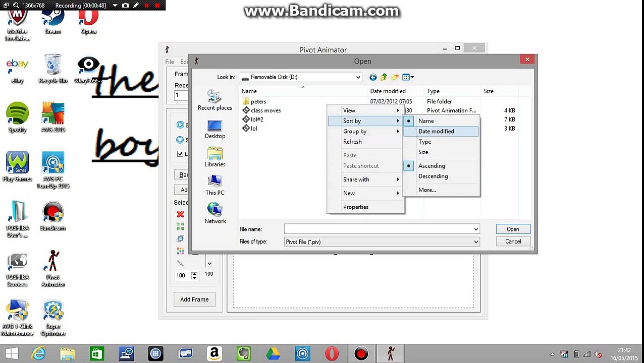Go up one folder level icon
The width and height of the screenshot is (644, 363).
coord(384,77)
